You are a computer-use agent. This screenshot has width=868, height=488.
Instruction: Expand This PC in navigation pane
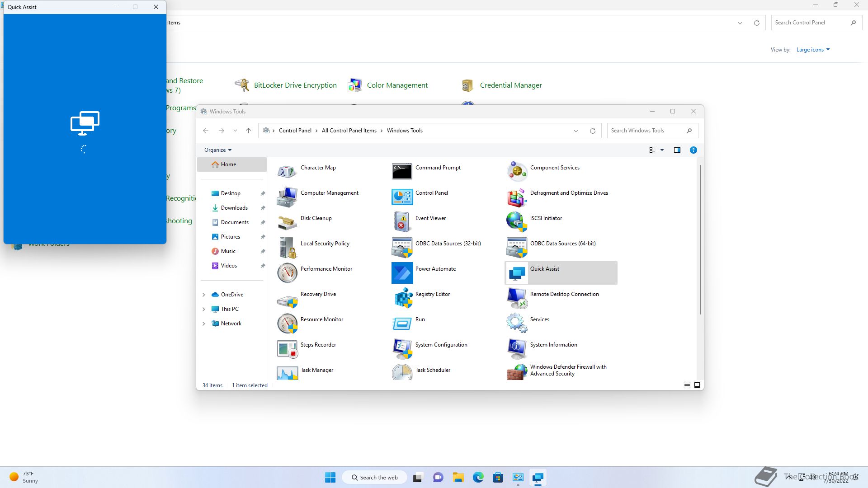203,309
